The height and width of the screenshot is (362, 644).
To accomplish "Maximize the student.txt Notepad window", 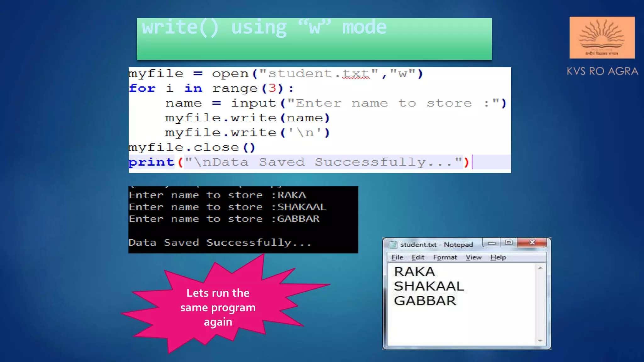I will [508, 243].
